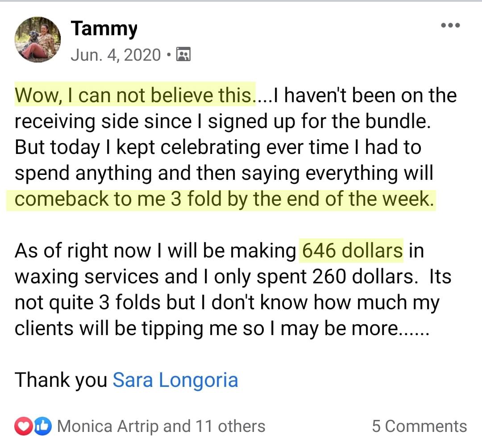This screenshot has height=448, width=482.
Task: Click the '260 dollars' text in post
Action: coord(363,276)
